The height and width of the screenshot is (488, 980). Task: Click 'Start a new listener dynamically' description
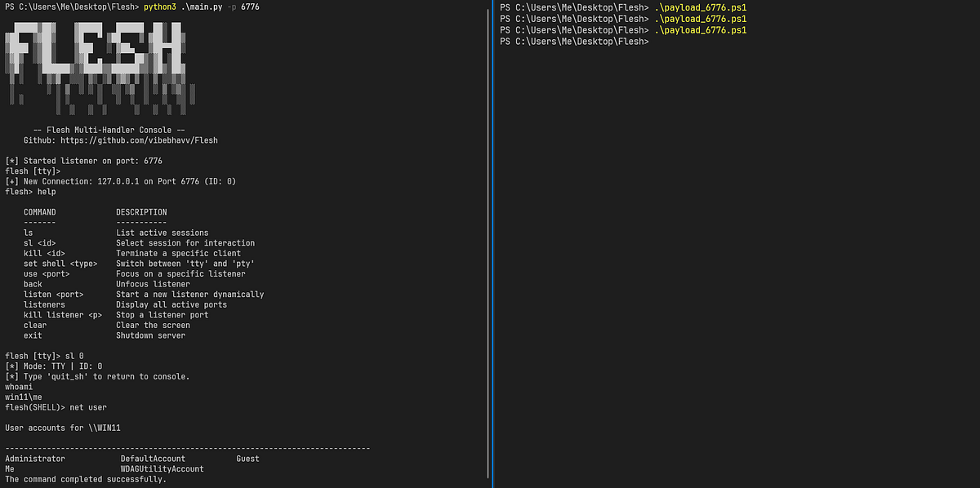click(x=190, y=295)
